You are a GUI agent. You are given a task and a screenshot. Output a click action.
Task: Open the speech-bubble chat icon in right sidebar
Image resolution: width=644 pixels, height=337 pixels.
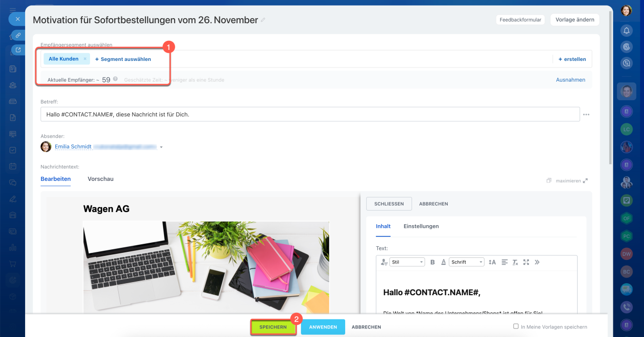click(x=626, y=289)
